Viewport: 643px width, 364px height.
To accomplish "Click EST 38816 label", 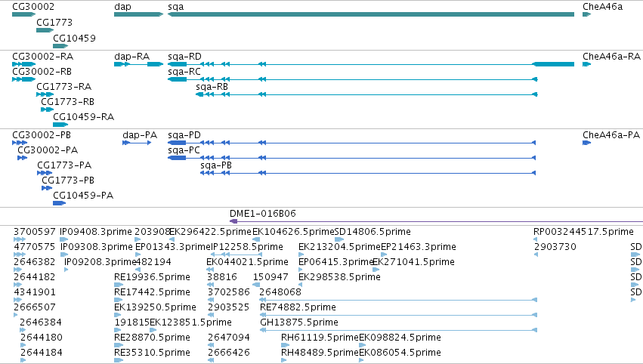I will click(x=222, y=277).
